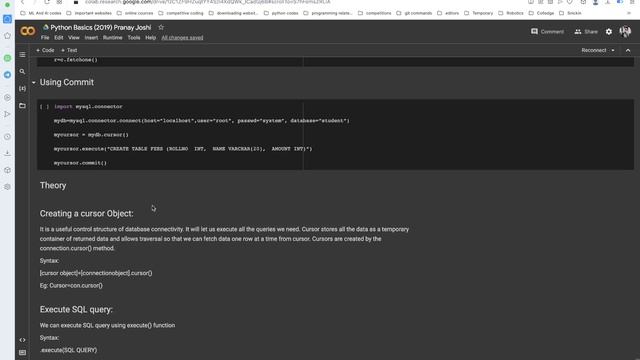Image resolution: width=640 pixels, height=360 pixels.
Task: Open the Robotics bookmark folder
Action: [x=511, y=13]
